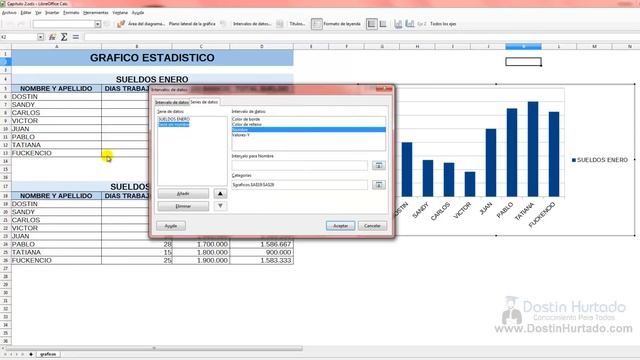Image resolution: width=640 pixels, height=360 pixels.
Task: Click column K header
Action: pyautogui.click(x=523, y=47)
